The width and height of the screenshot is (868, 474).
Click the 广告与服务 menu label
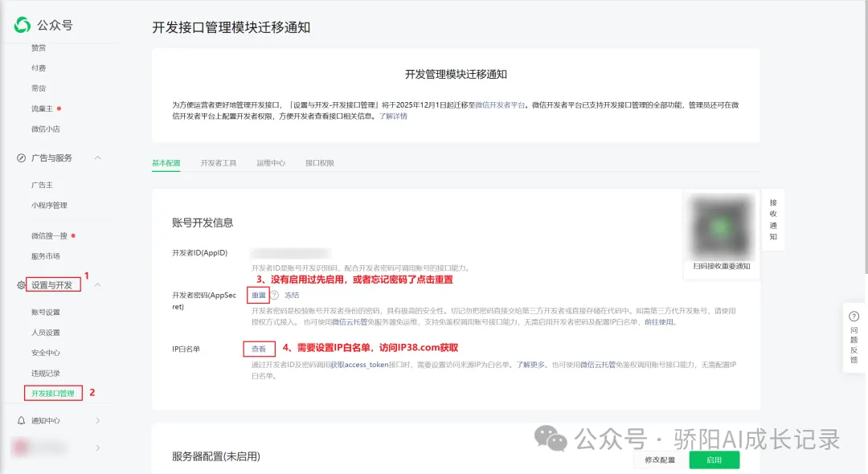coord(51,158)
